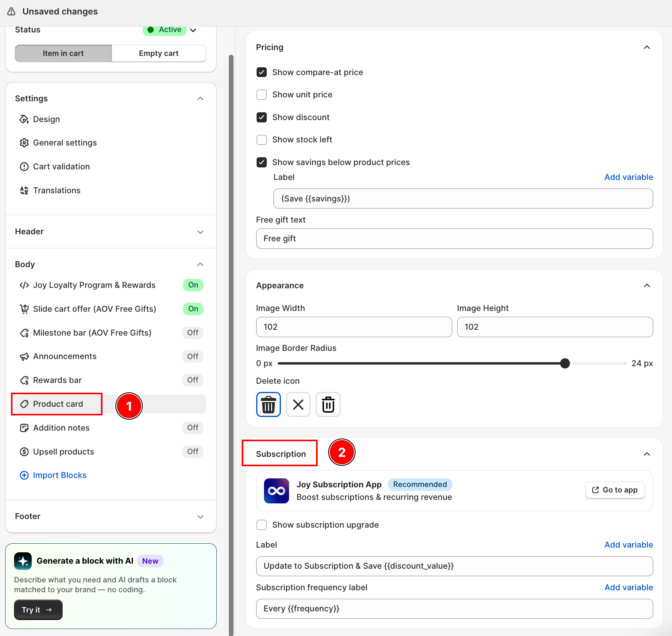The width and height of the screenshot is (672, 636).
Task: Click the Image Border Radius slider track
Action: click(x=452, y=363)
